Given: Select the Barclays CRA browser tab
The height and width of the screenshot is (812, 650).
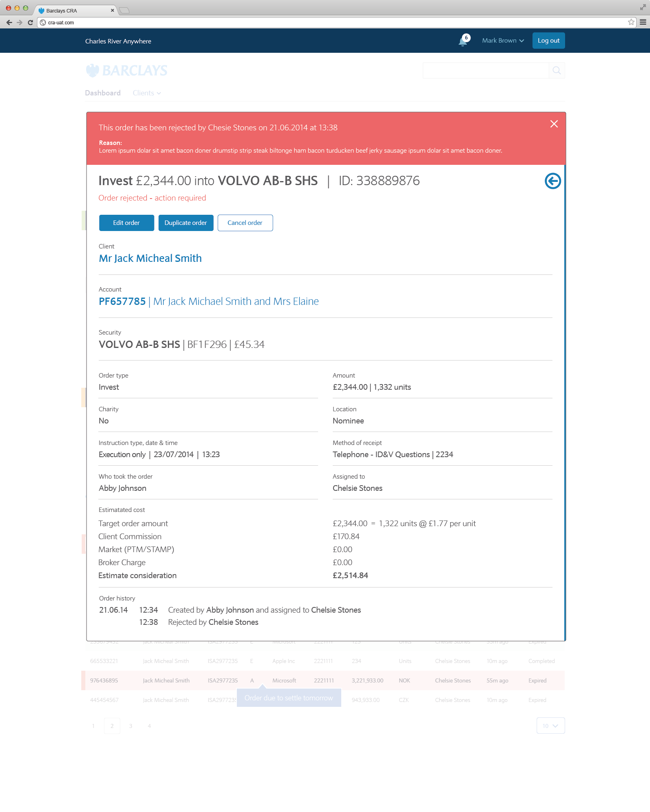Looking at the screenshot, I should point(73,11).
